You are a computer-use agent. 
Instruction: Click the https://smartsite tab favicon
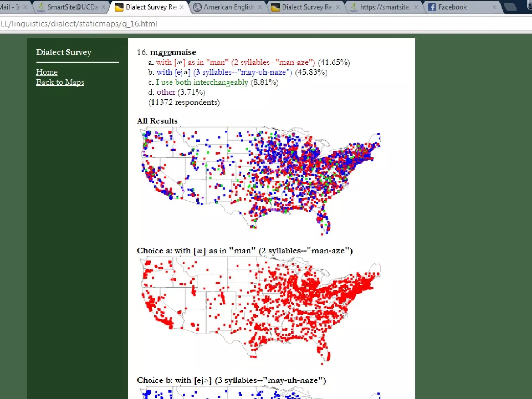[x=354, y=7]
